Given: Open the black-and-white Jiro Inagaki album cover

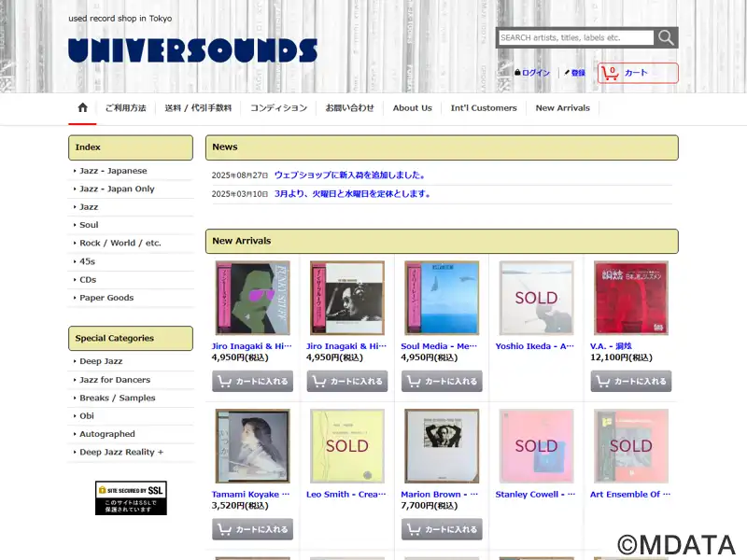Looking at the screenshot, I should coord(346,298).
